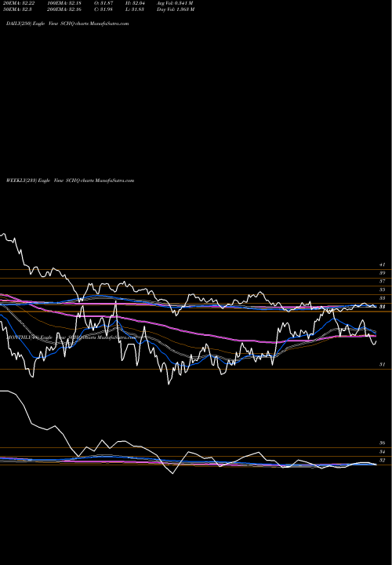Viewport: 392px width, 565px height.
Task: Click the 37 price axis label
Action: click(383, 281)
